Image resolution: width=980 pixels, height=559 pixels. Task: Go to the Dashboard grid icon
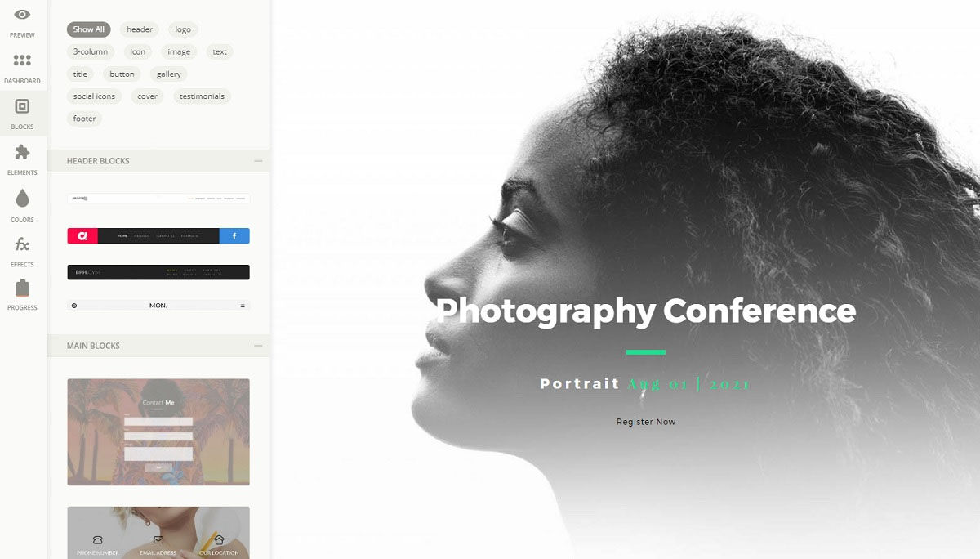click(22, 60)
